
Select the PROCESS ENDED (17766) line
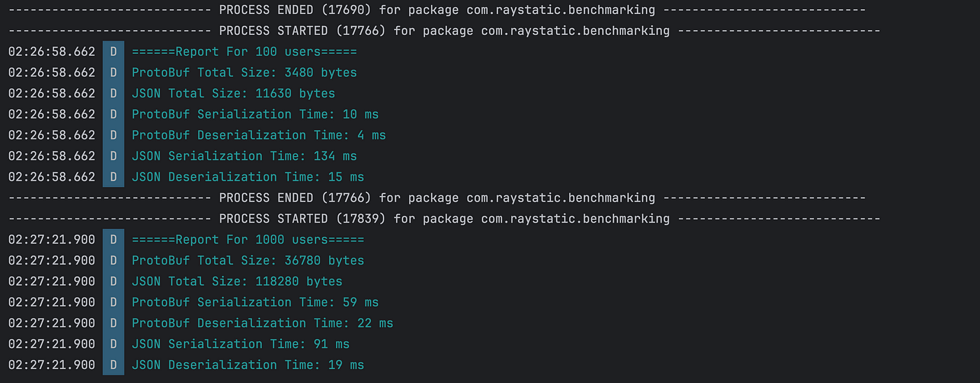tap(437, 197)
